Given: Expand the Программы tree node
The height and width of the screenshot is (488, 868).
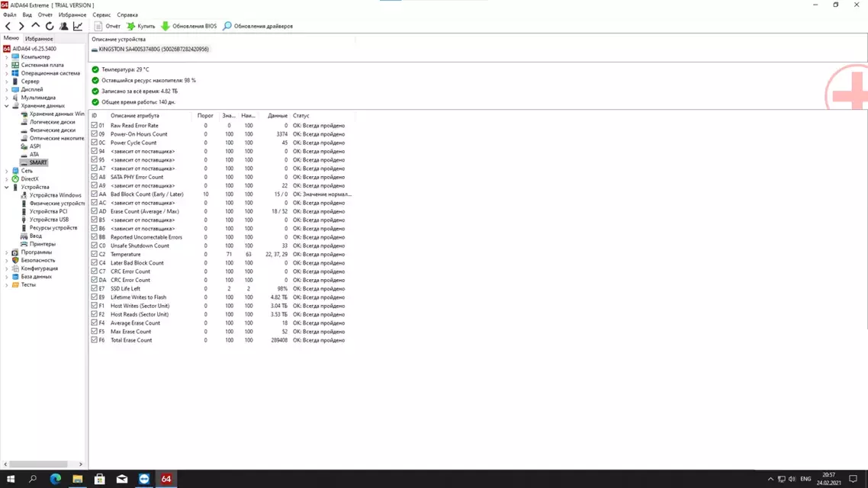Looking at the screenshot, I should [x=7, y=252].
